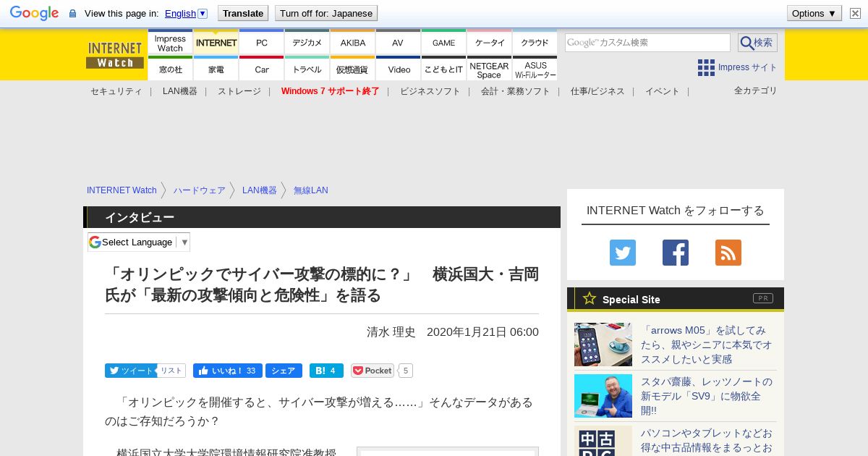The height and width of the screenshot is (456, 868).
Task: Click the Hatena Bookmark B! button
Action: [326, 371]
